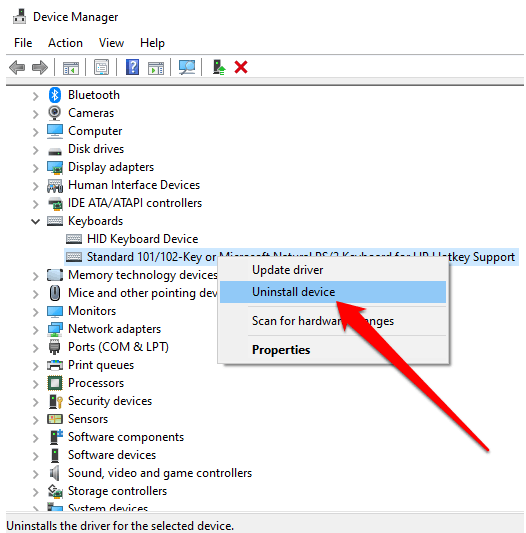Viewport: 526px width, 533px height.
Task: Click the red X uninstall toolbar icon
Action: tap(241, 67)
